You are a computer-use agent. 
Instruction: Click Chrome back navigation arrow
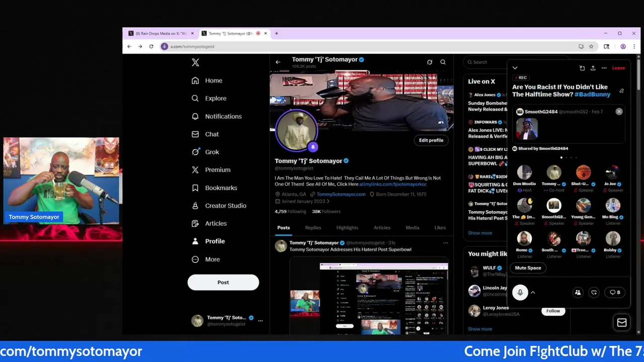click(x=129, y=46)
